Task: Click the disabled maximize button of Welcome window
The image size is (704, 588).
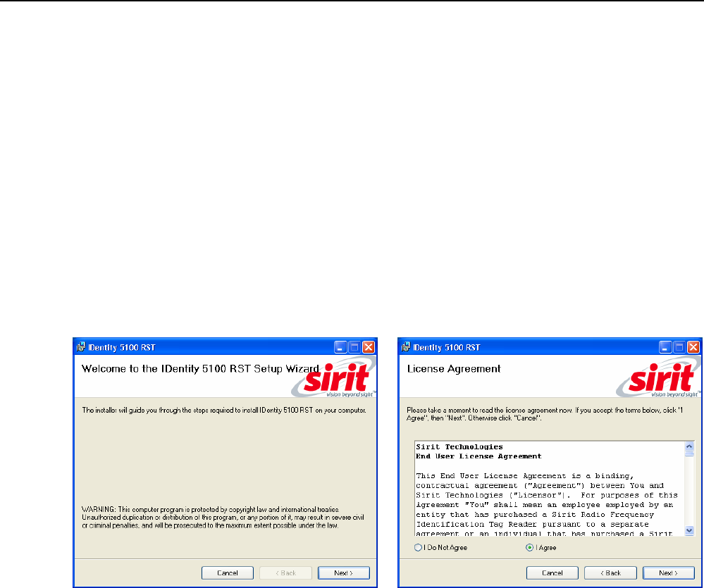Action: tap(354, 347)
